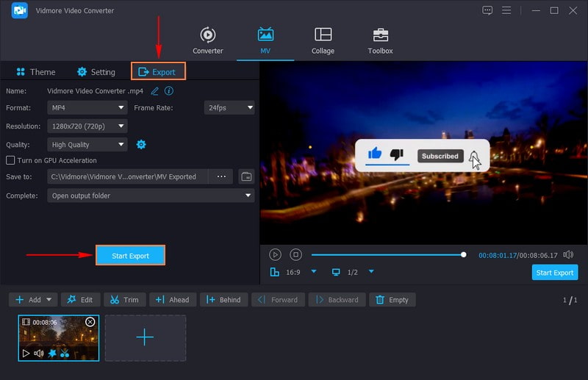Image resolution: width=588 pixels, height=380 pixels.
Task: Click the empty add-clip placeholder with plus
Action: [145, 338]
